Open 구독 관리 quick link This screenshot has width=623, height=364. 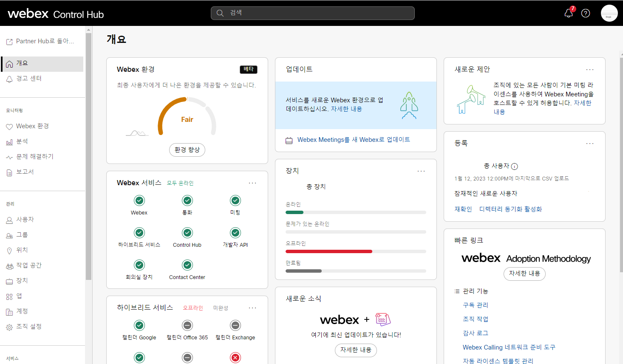476,305
